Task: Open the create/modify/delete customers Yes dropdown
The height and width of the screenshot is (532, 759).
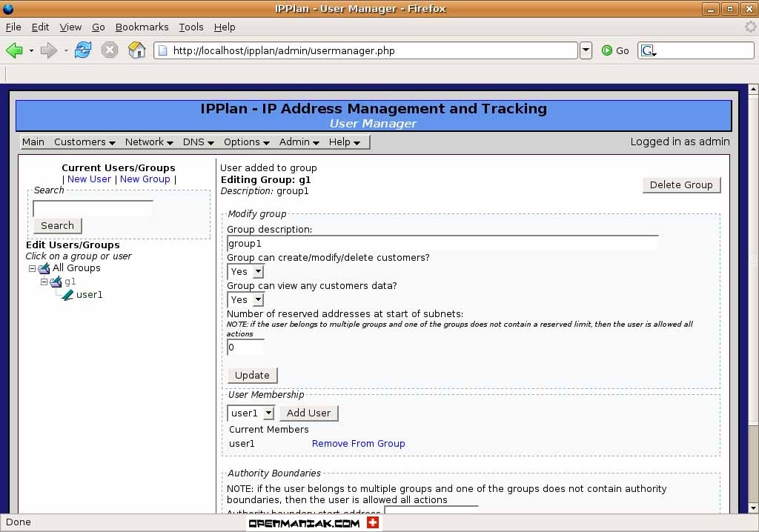Action: (x=259, y=272)
